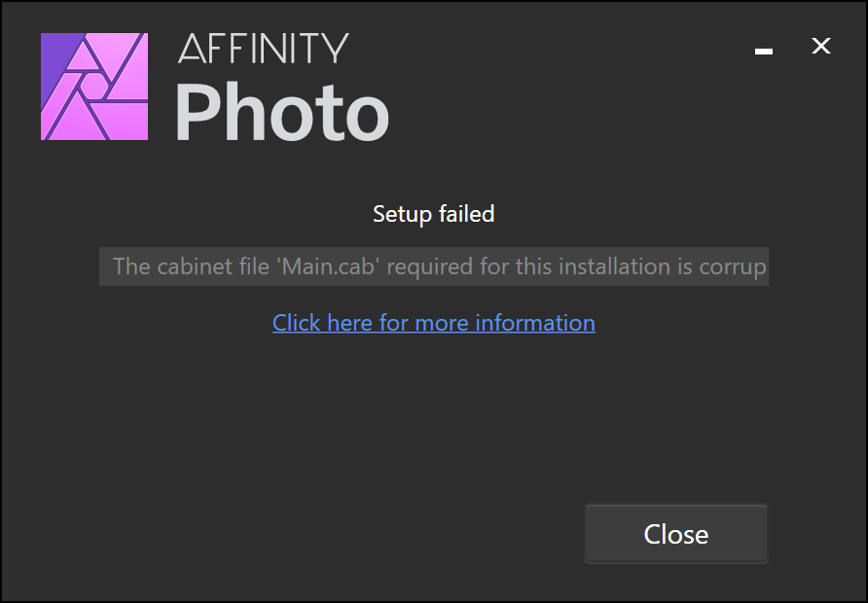Image resolution: width=868 pixels, height=603 pixels.
Task: Close the installer using the X icon
Action: point(821,46)
